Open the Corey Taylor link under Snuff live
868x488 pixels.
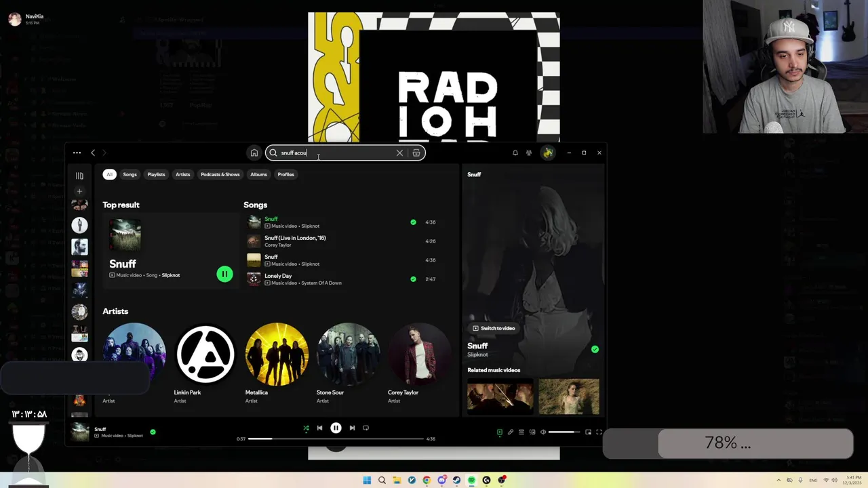[277, 245]
